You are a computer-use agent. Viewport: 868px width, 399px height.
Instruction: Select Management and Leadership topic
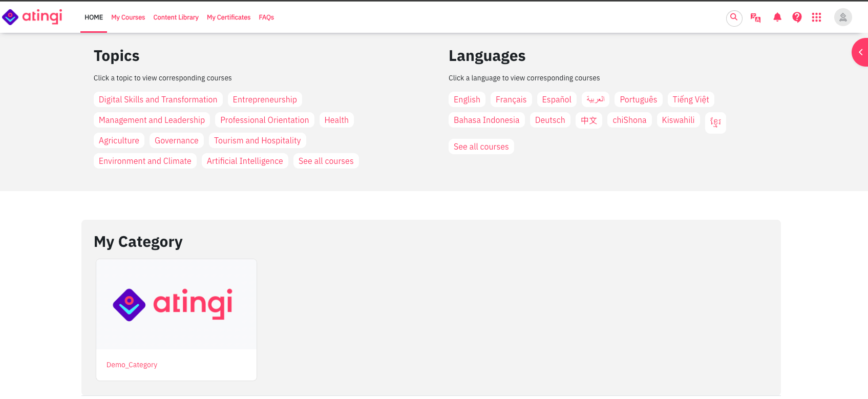point(152,120)
